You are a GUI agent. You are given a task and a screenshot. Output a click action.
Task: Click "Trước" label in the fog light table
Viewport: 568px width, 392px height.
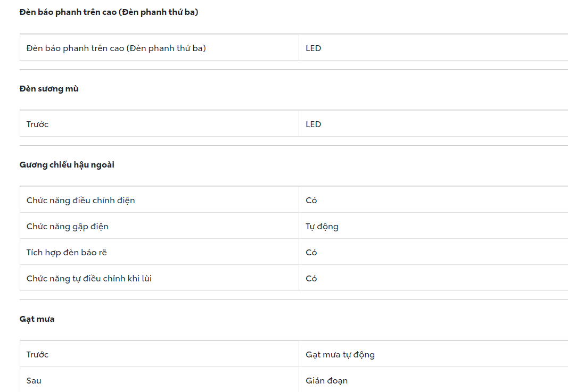click(x=37, y=124)
